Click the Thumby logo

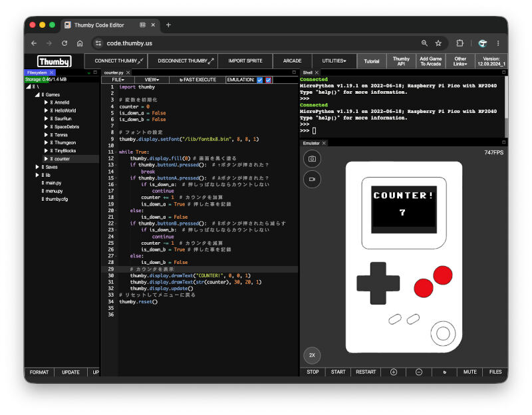pos(55,61)
